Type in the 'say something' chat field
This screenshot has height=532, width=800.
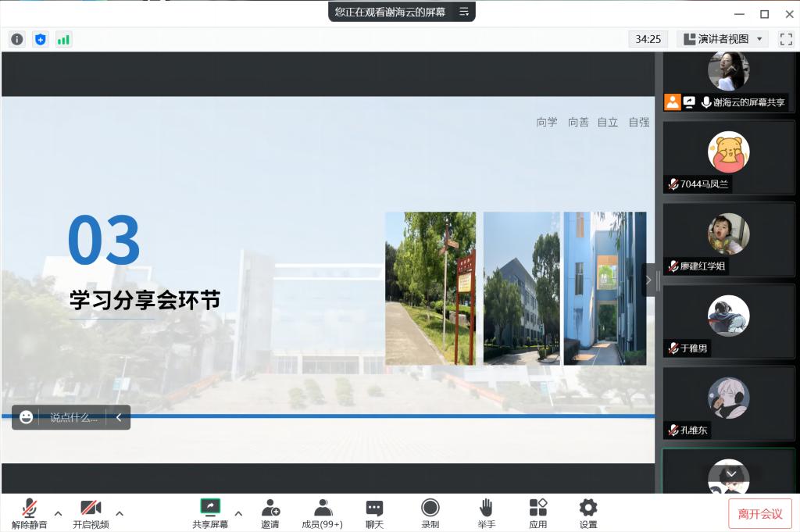coord(74,417)
